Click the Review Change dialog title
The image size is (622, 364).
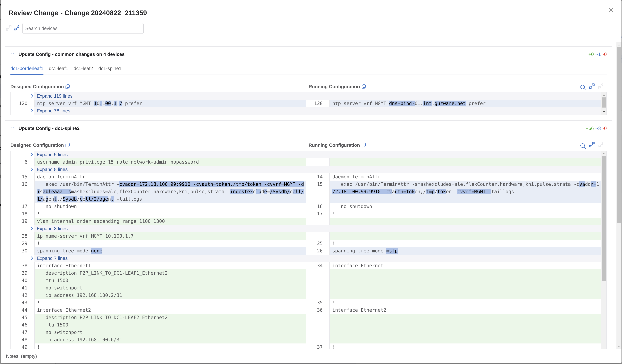(78, 13)
